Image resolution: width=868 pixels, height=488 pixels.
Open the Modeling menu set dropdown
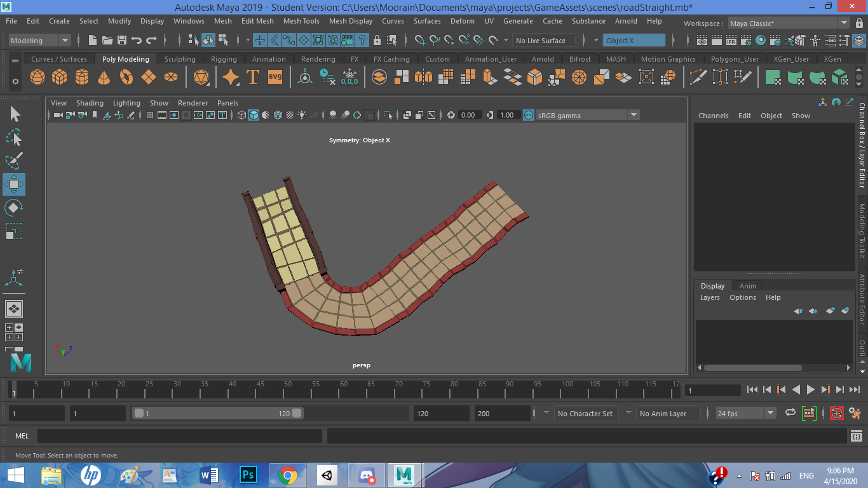pyautogui.click(x=39, y=41)
